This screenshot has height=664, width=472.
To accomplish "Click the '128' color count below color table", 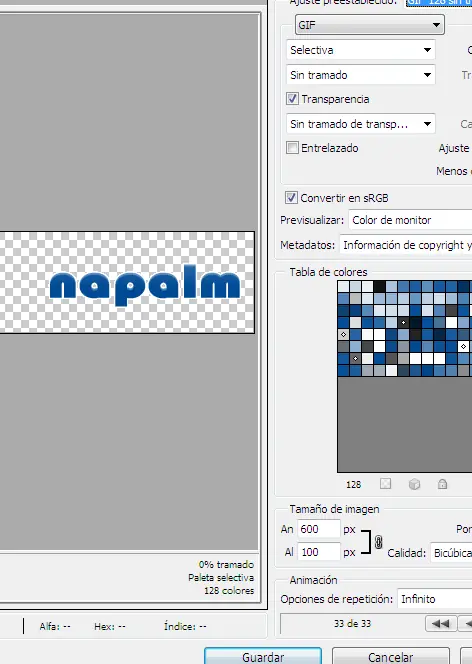I will pos(353,484).
